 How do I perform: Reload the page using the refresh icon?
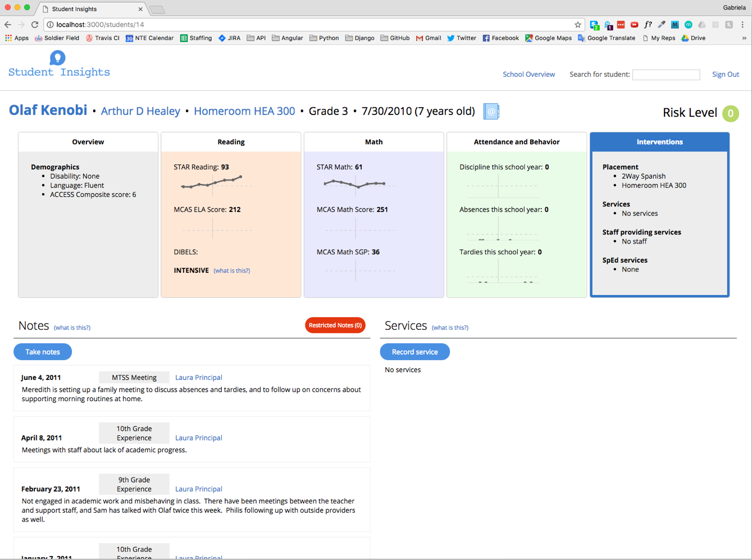coord(35,24)
